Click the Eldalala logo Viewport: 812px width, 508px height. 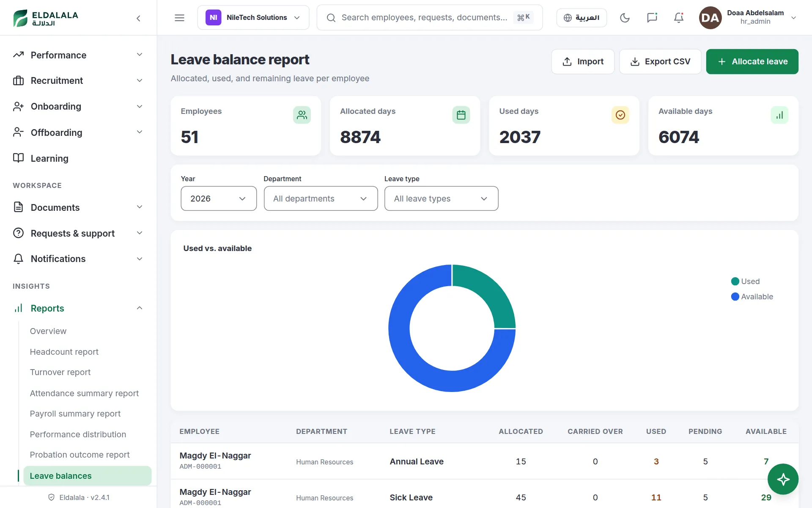point(46,18)
